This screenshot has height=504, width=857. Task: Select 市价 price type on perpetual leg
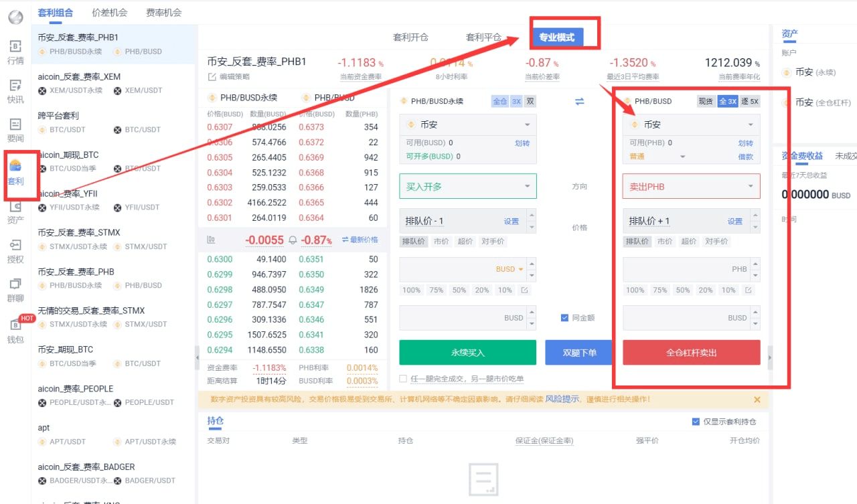[x=441, y=242]
